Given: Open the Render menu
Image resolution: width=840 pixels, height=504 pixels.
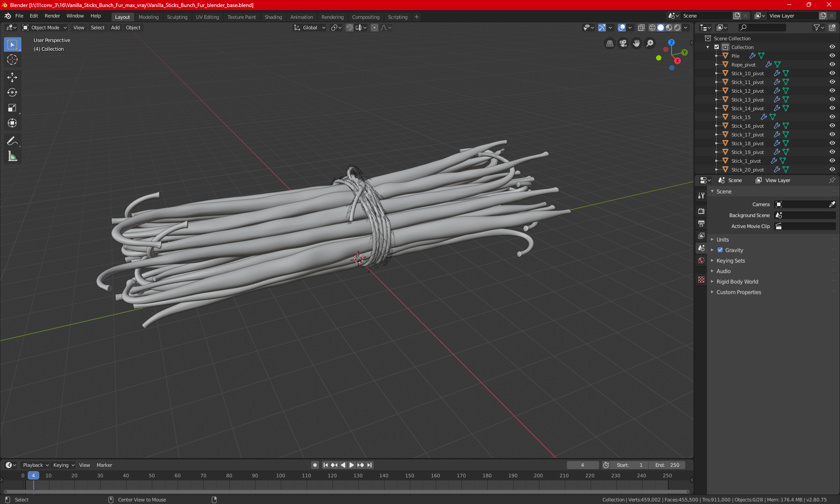Looking at the screenshot, I should pos(52,16).
